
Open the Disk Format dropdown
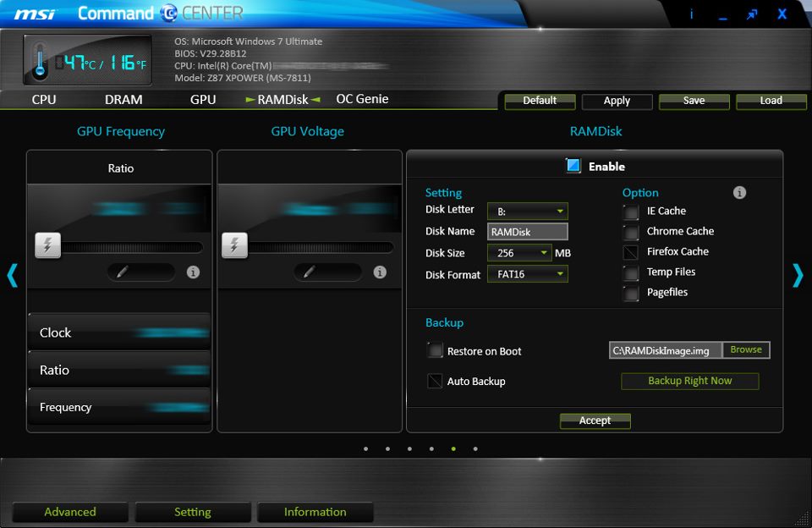pos(528,274)
